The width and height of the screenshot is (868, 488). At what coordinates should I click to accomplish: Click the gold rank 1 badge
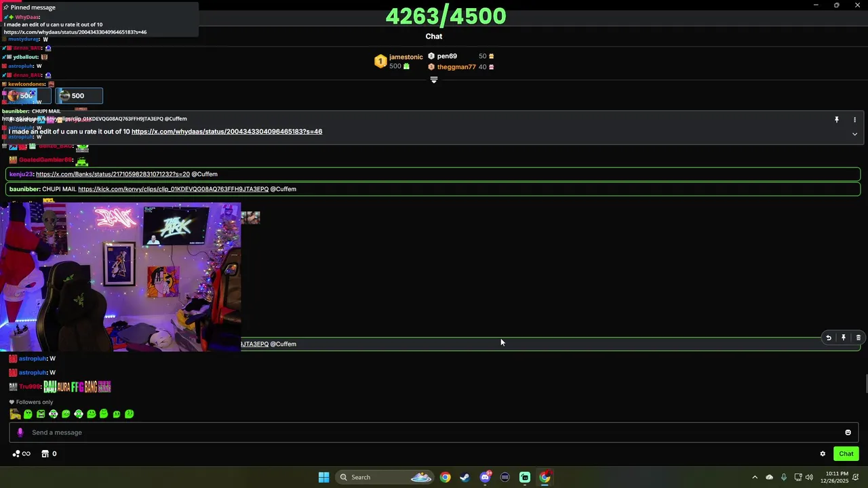tap(380, 62)
